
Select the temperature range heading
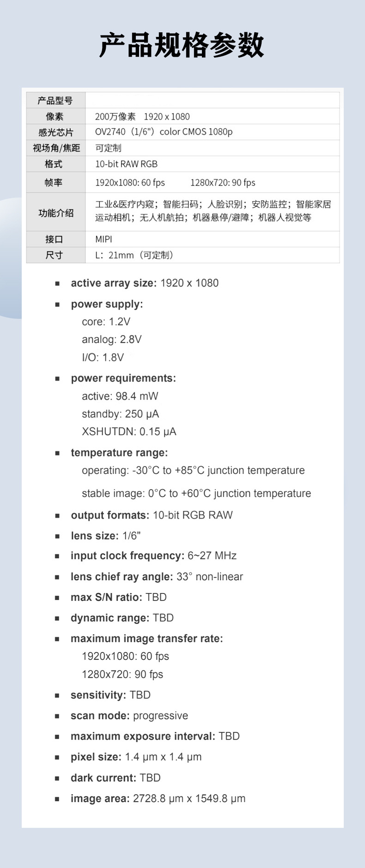coord(119,453)
